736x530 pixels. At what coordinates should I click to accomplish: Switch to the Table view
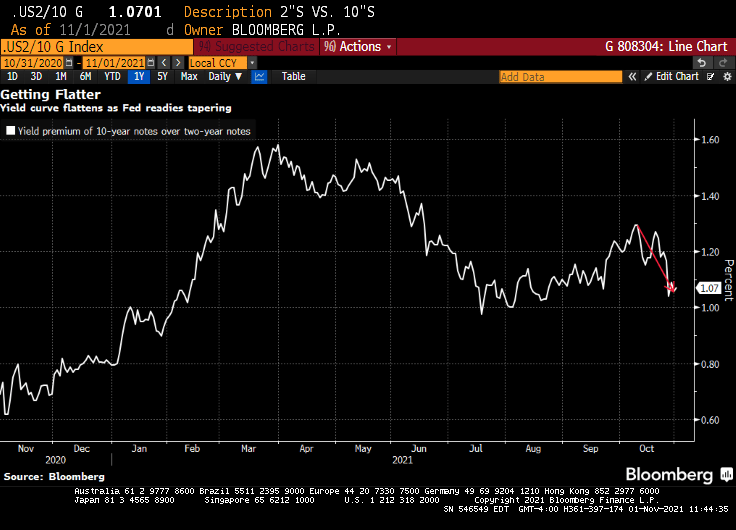[293, 76]
